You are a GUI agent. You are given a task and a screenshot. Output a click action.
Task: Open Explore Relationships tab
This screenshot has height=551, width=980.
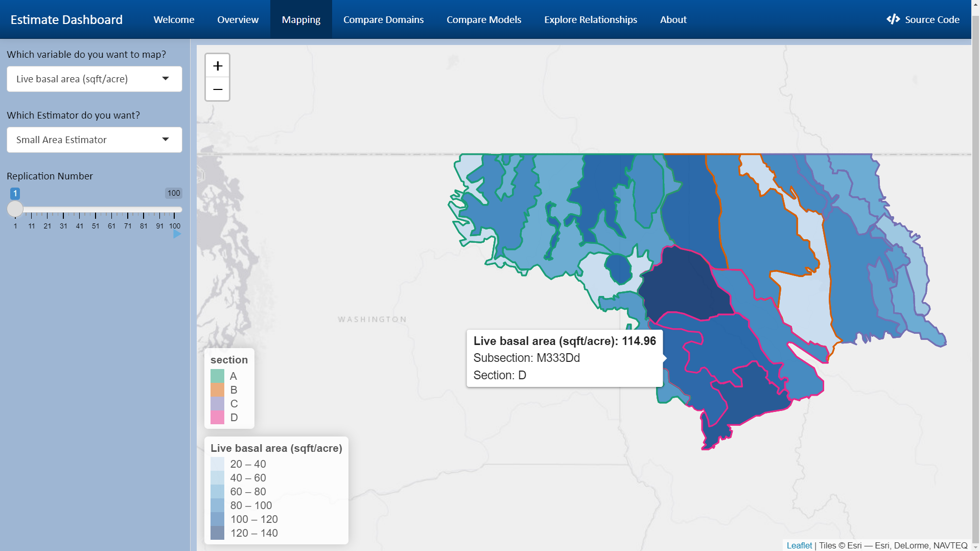pyautogui.click(x=591, y=19)
